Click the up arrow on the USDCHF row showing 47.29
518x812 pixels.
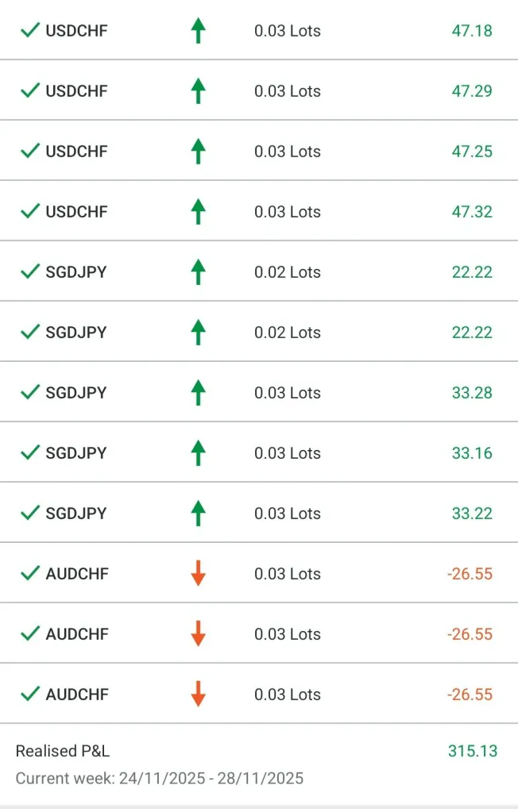click(x=199, y=91)
